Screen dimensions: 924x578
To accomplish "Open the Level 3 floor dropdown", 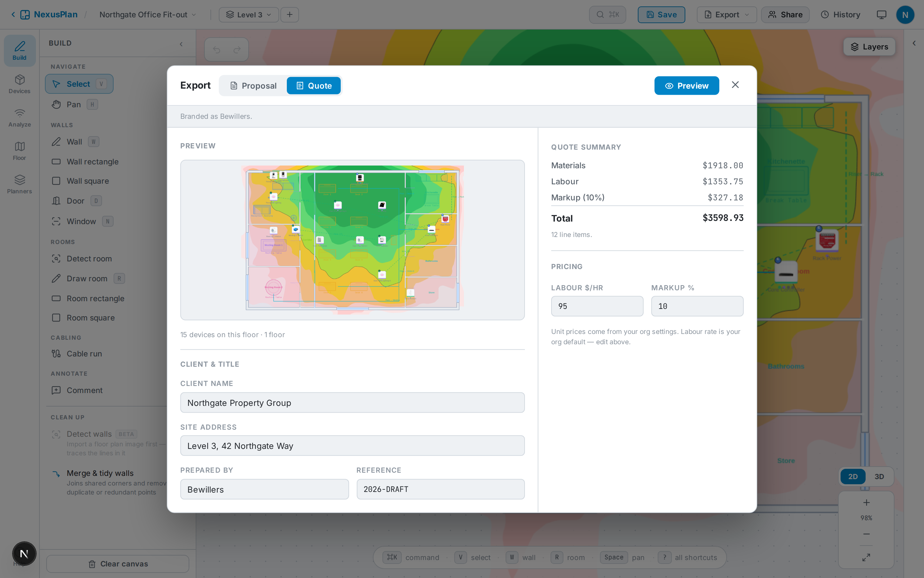I will click(x=249, y=14).
